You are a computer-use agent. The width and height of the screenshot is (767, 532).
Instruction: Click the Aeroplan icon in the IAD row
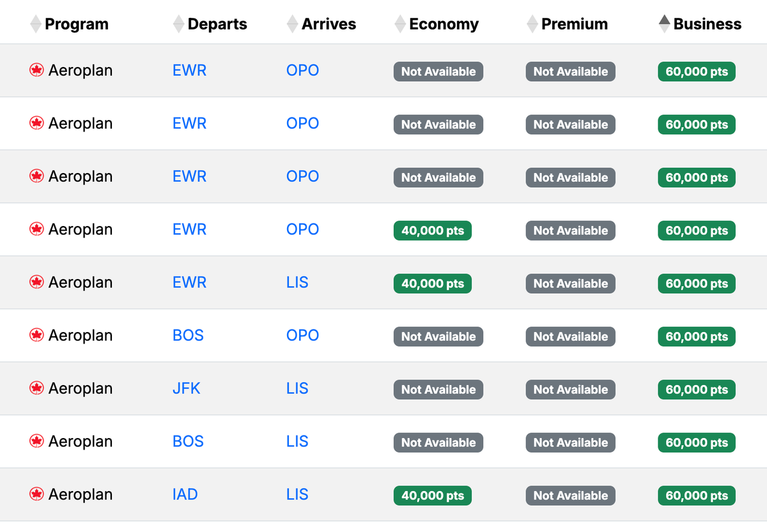37,494
